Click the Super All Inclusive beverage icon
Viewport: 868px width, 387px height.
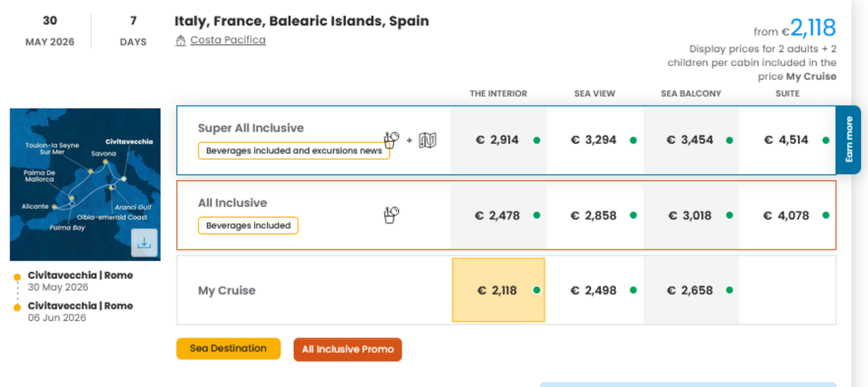(391, 140)
